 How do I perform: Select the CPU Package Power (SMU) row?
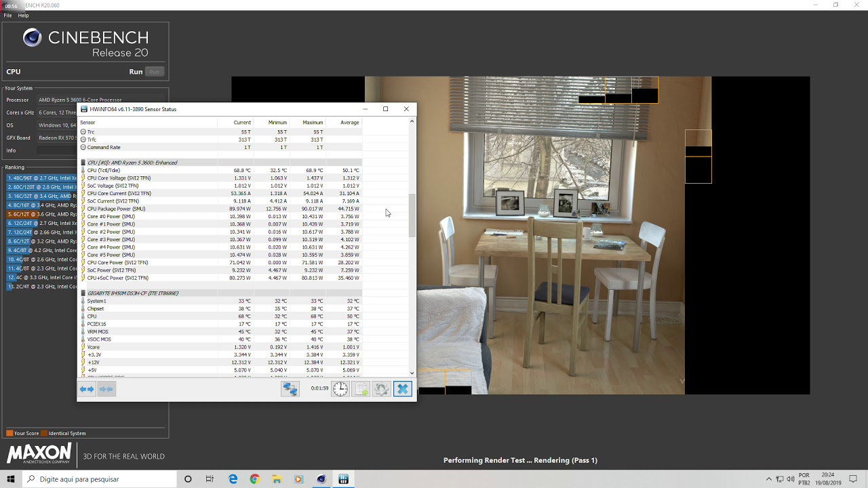point(220,209)
